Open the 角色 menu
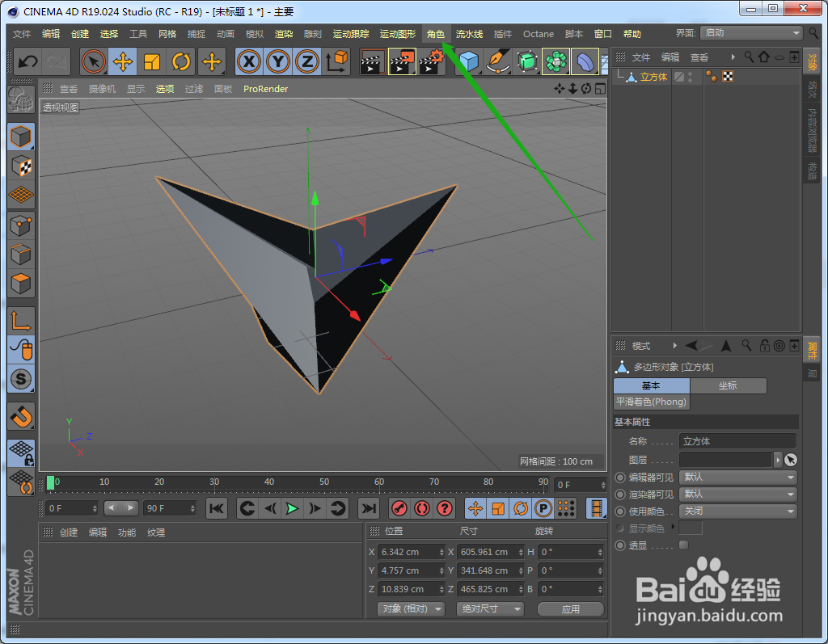 click(436, 34)
